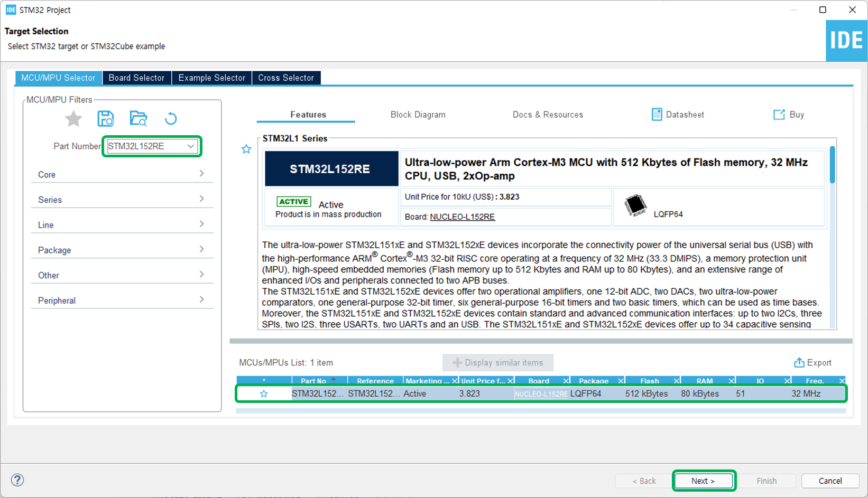The width and height of the screenshot is (868, 498).
Task: Remove the RAM column with its X
Action: pos(732,381)
